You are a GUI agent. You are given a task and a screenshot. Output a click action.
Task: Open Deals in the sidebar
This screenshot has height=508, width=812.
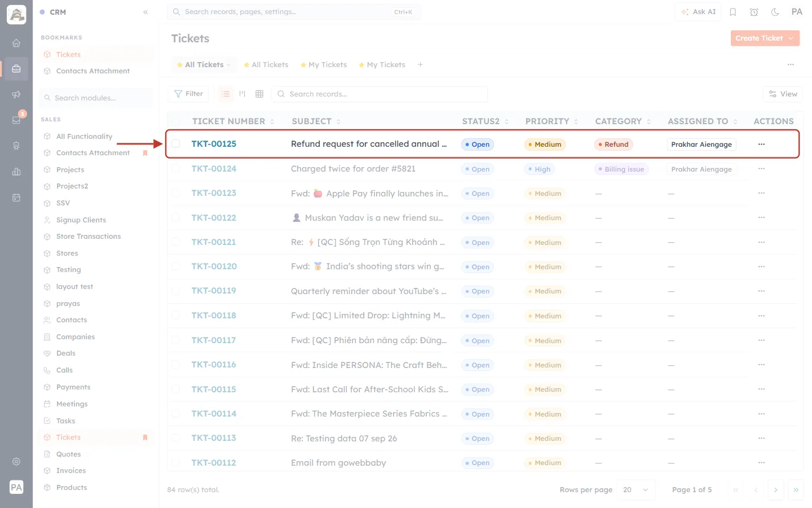[66, 353]
